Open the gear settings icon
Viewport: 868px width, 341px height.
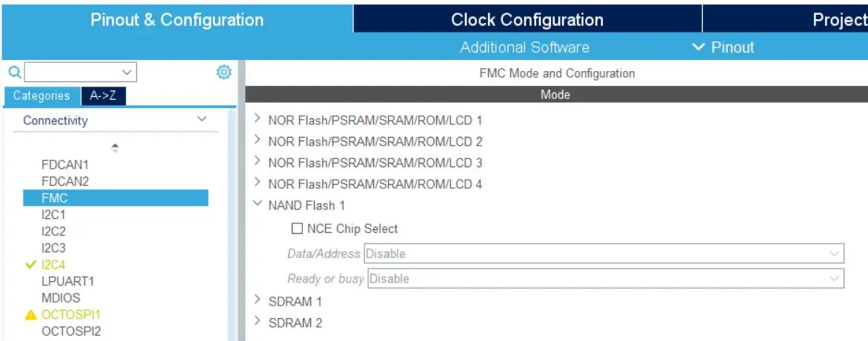click(x=224, y=72)
